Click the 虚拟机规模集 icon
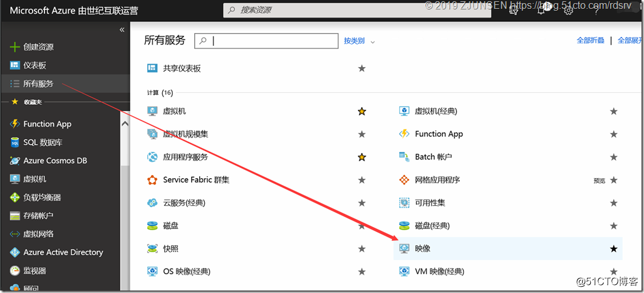644x293 pixels. [x=152, y=134]
